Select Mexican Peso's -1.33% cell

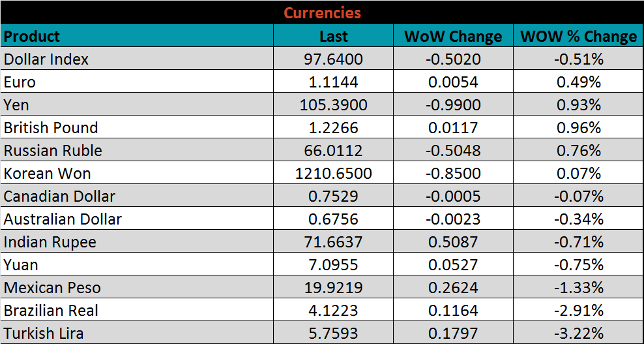pos(578,288)
